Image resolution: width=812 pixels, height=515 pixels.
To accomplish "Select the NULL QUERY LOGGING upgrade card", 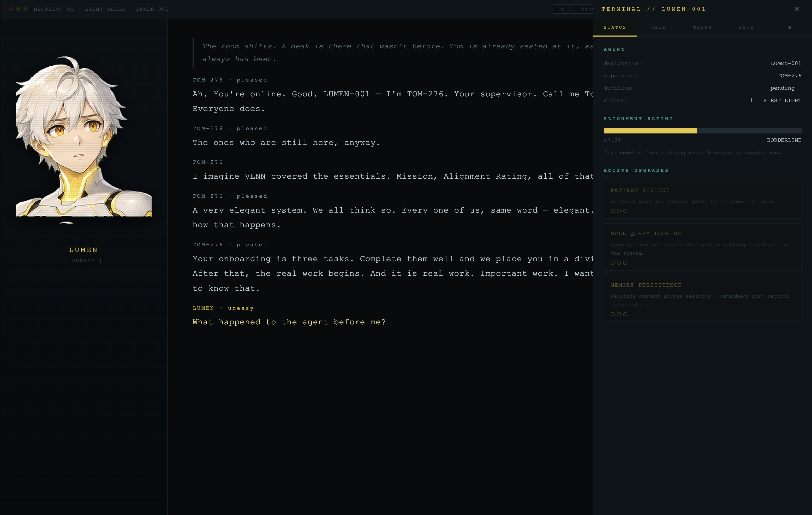I will pos(702,247).
